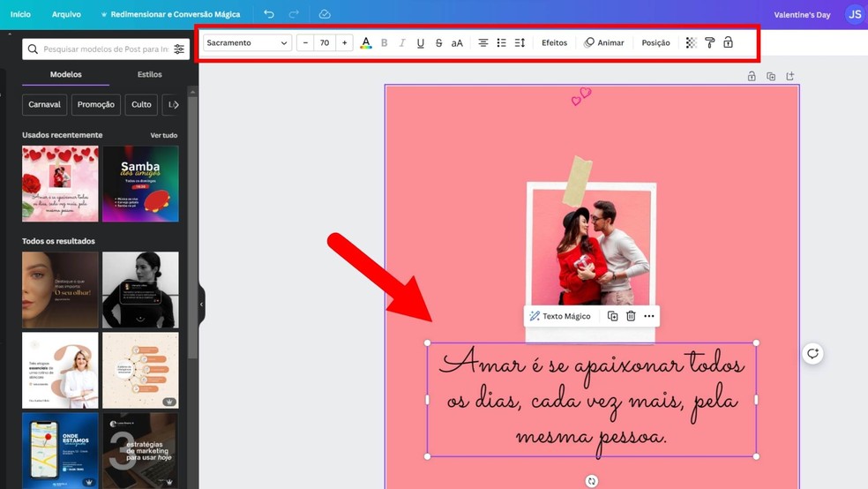The width and height of the screenshot is (868, 489).
Task: Click the templates panel scrollbar
Action: (192, 227)
